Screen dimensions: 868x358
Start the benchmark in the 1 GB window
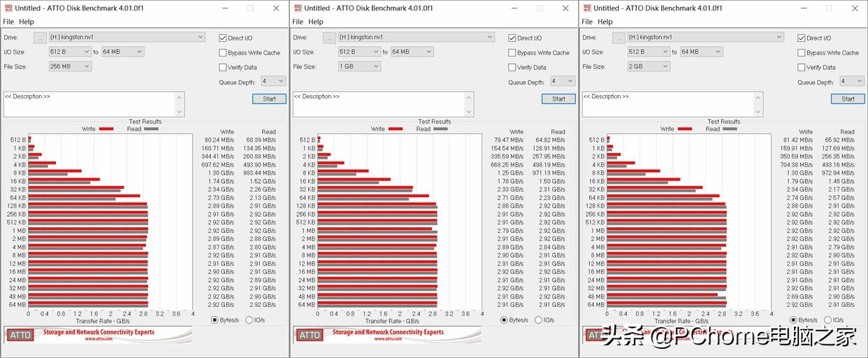click(x=558, y=99)
